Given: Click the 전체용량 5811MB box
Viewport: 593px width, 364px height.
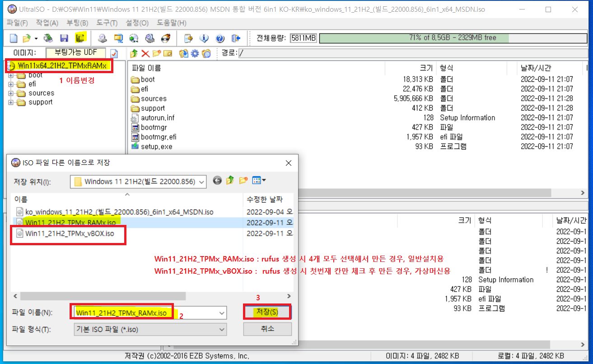Looking at the screenshot, I should coord(303,38).
